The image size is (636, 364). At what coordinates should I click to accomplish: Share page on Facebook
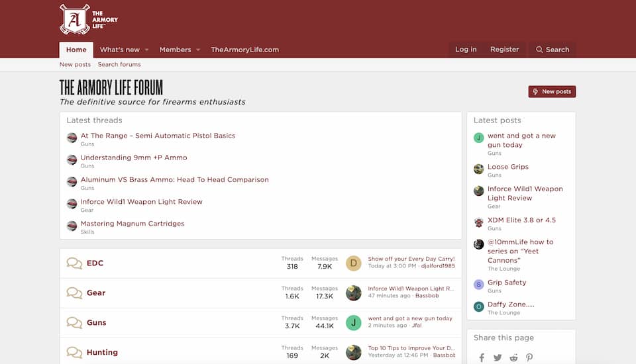pos(482,357)
